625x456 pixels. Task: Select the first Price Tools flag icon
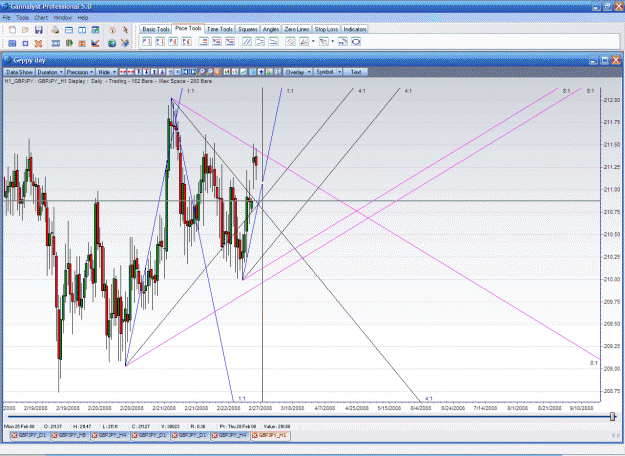[x=147, y=41]
